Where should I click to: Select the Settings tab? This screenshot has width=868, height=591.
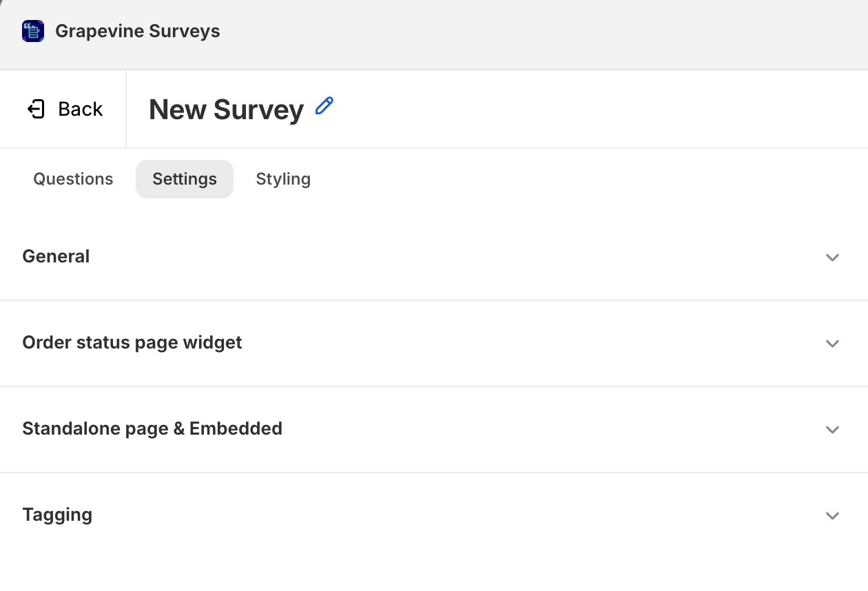pos(185,179)
